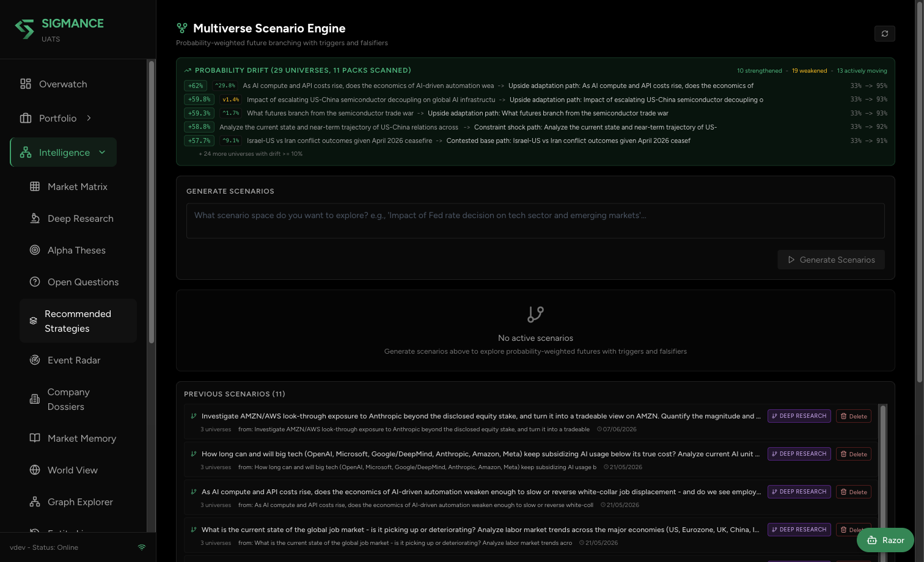Launch DEEP RESEARCH for AMZN/AWS scenario
924x562 pixels.
799,416
